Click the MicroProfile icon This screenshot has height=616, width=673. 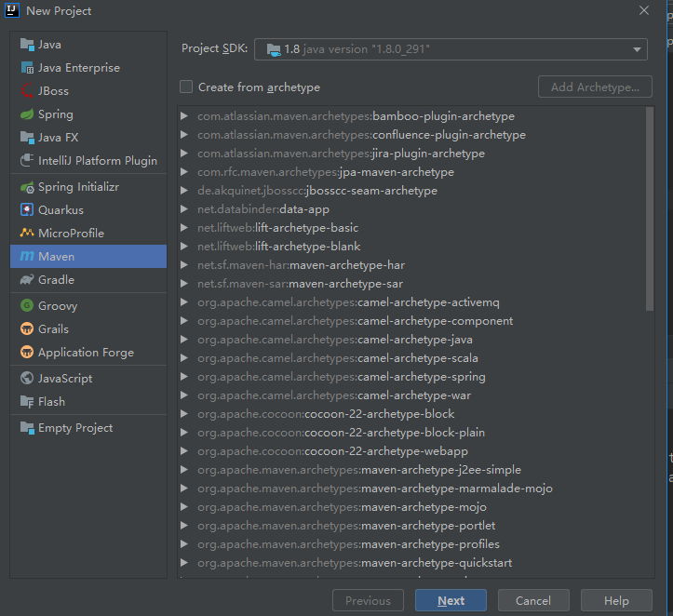tap(27, 233)
